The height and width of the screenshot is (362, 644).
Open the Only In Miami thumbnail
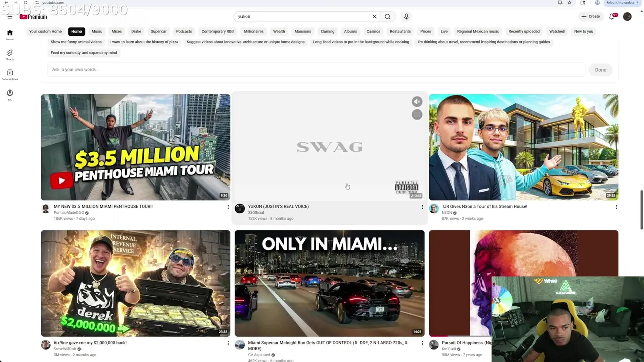[x=330, y=284]
